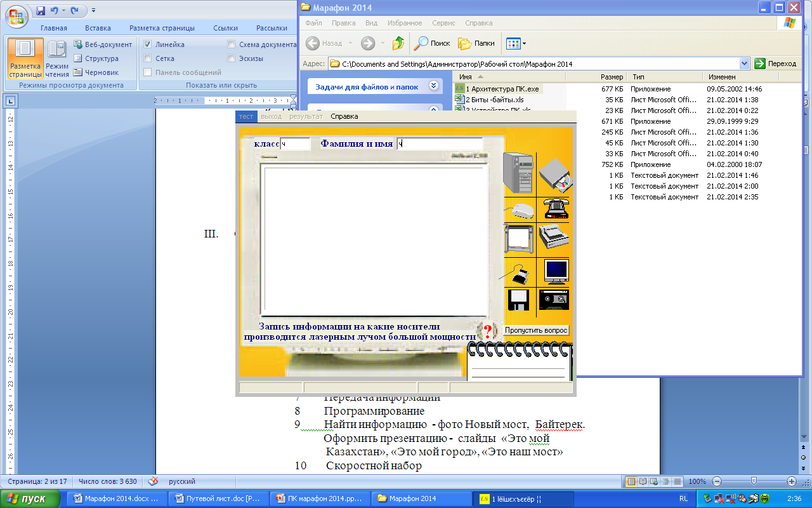Click the Фамилия и имя input field
Screen dimensions: 812x508
440,144
